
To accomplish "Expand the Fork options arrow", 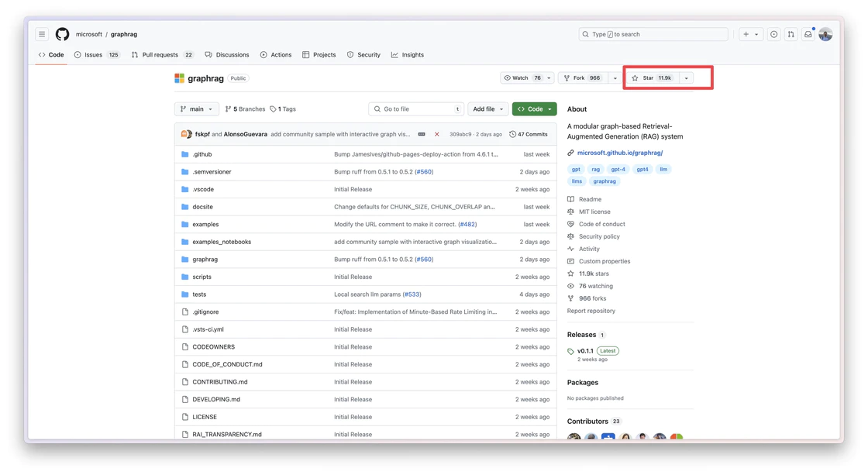I will [615, 78].
